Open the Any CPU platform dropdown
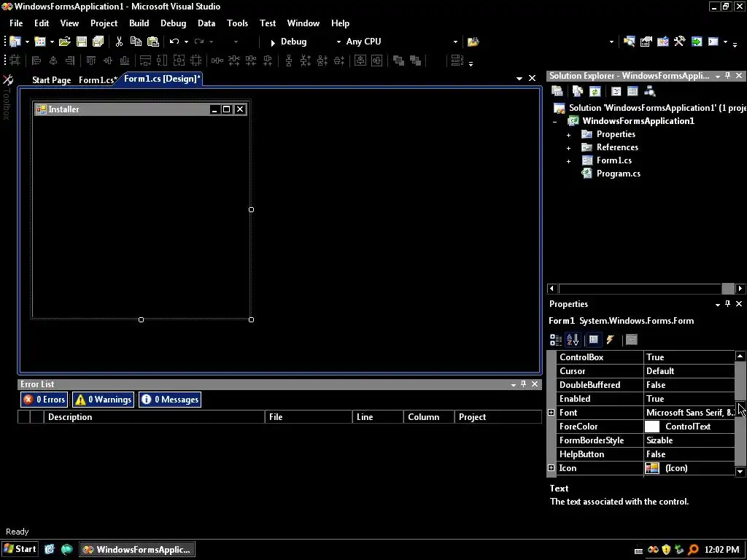The height and width of the screenshot is (560, 747). [x=455, y=42]
